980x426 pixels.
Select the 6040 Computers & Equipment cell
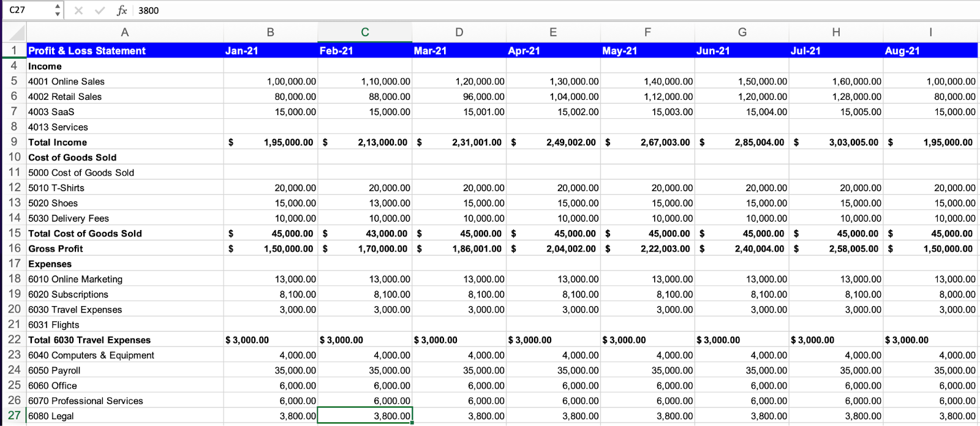point(125,355)
